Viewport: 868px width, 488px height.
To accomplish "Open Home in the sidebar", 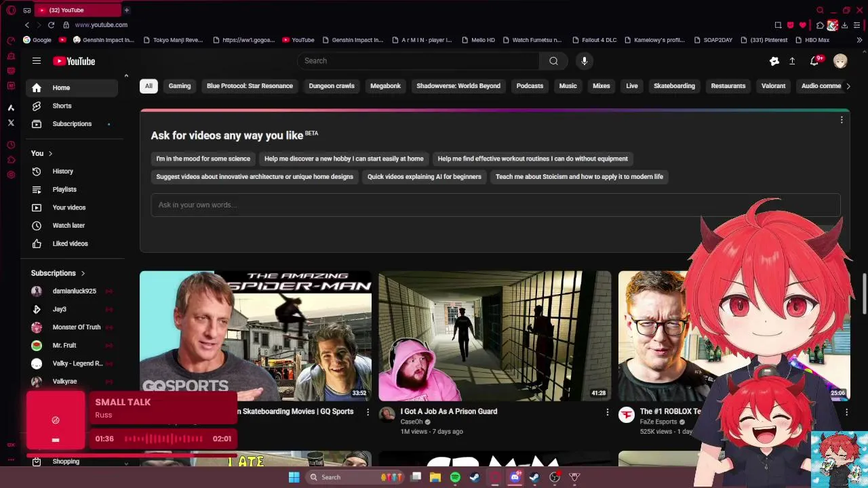I will [72, 87].
